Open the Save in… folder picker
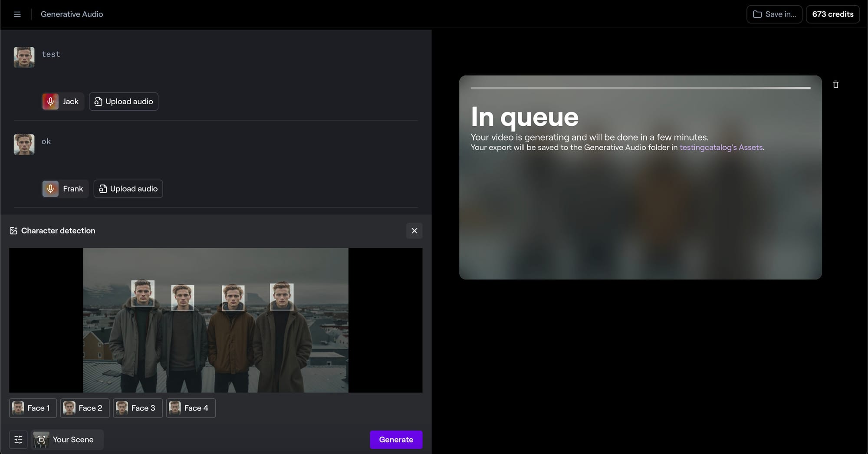Viewport: 868px width, 454px height. pos(774,14)
